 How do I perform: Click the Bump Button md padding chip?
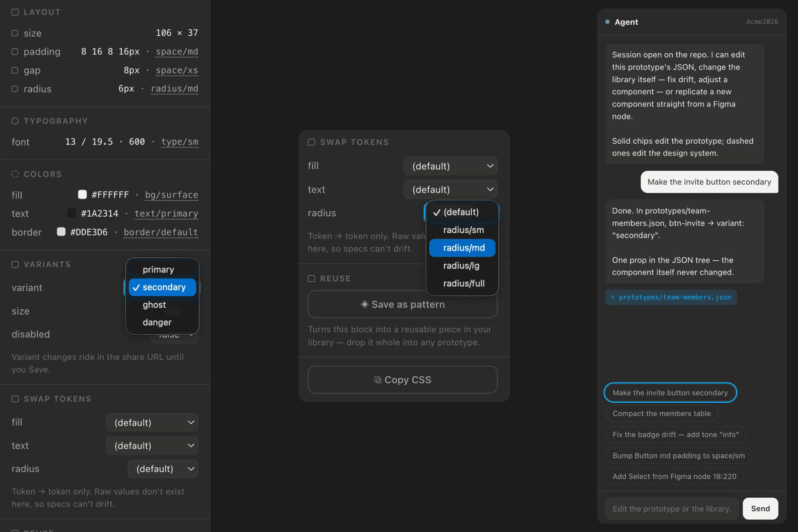679,455
